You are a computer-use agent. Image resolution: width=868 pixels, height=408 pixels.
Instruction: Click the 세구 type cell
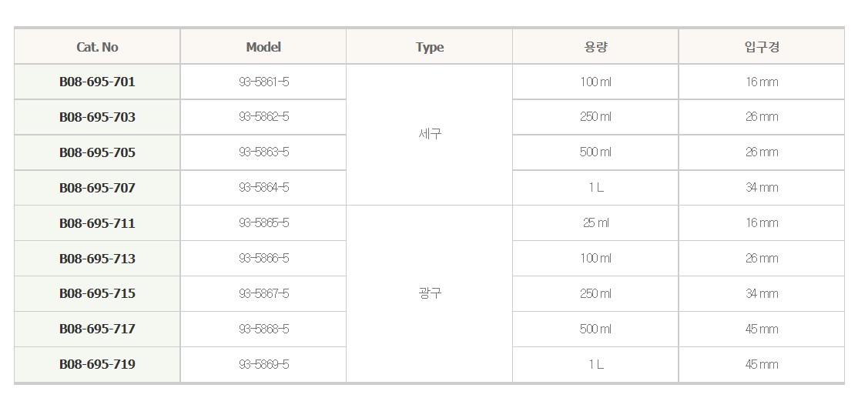tap(429, 134)
